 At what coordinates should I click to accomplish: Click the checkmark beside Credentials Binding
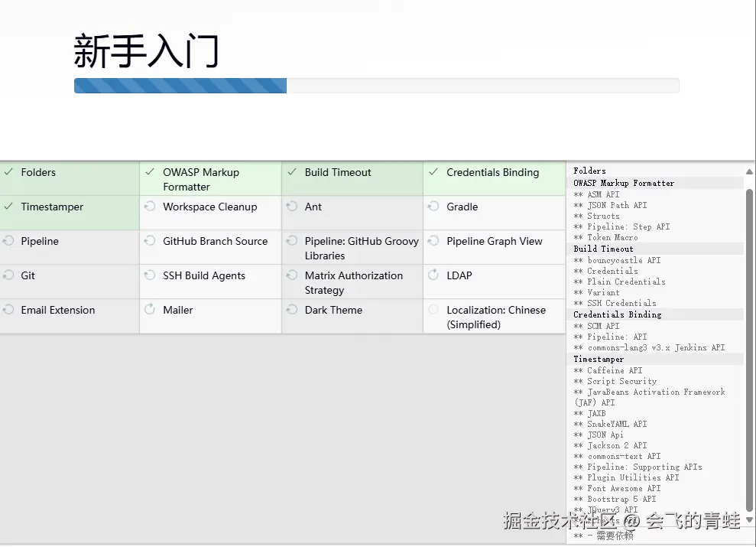click(433, 171)
